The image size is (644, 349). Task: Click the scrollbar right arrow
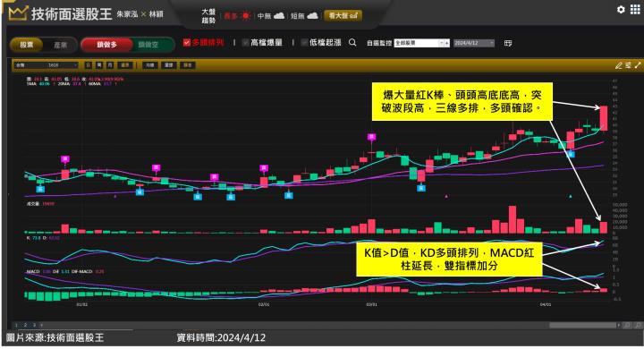coord(619,325)
